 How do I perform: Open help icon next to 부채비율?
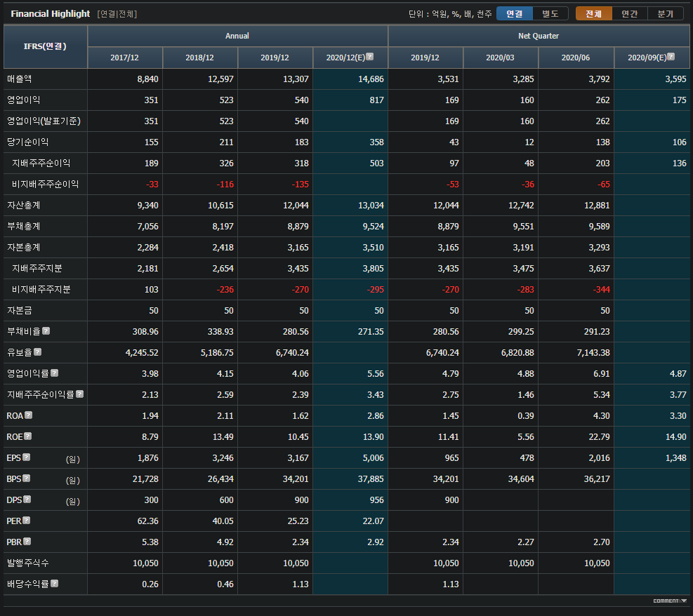(x=46, y=330)
